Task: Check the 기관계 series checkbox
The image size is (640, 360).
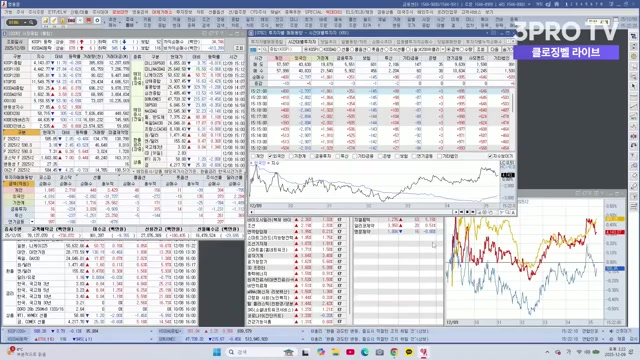Action: pos(291,156)
